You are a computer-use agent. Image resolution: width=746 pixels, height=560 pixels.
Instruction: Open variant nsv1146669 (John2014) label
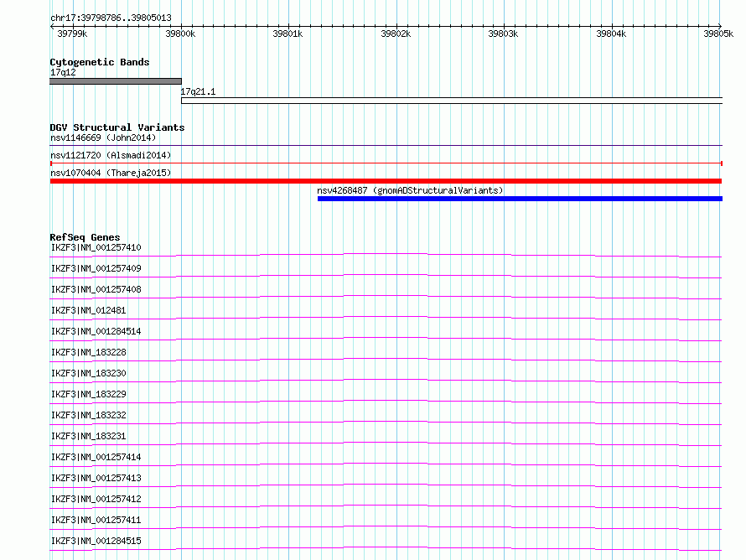[103, 138]
